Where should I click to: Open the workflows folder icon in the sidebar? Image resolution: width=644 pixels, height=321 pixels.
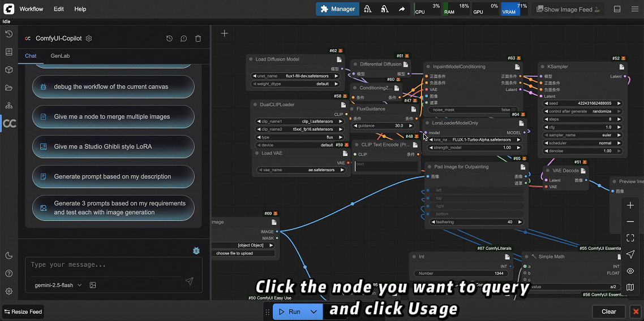click(8, 88)
